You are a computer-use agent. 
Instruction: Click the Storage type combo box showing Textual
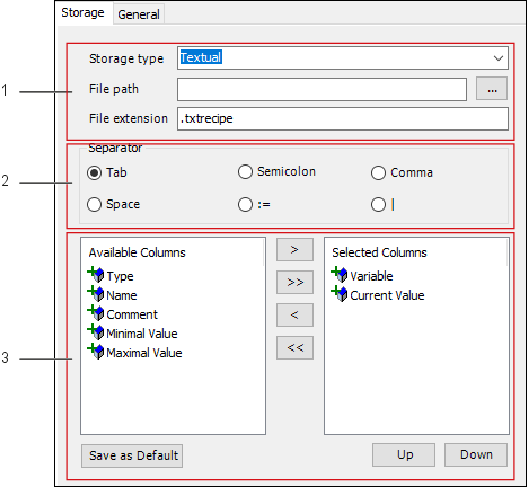pyautogui.click(x=343, y=58)
